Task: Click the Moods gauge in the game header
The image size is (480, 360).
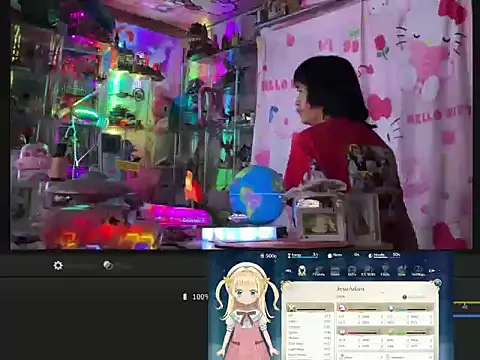Action: tap(384, 255)
